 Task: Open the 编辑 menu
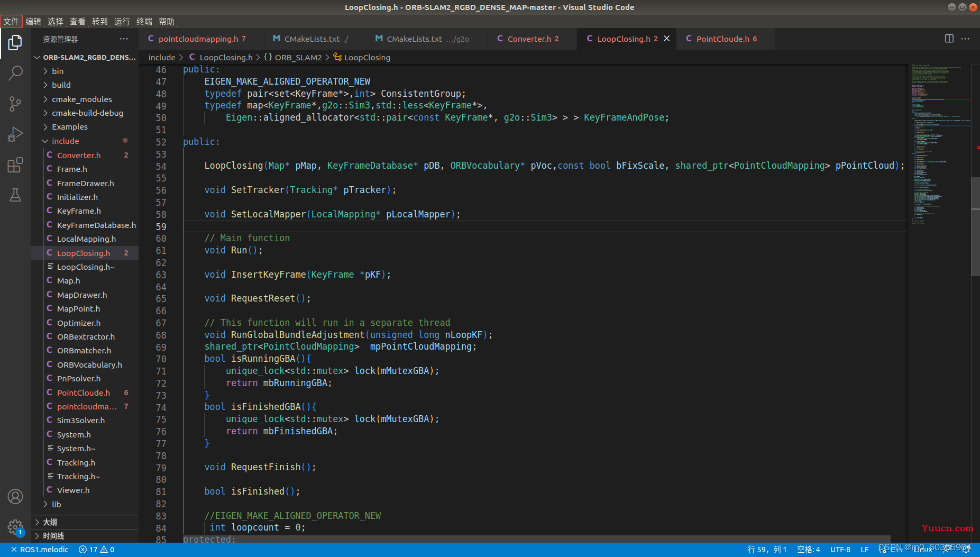33,21
